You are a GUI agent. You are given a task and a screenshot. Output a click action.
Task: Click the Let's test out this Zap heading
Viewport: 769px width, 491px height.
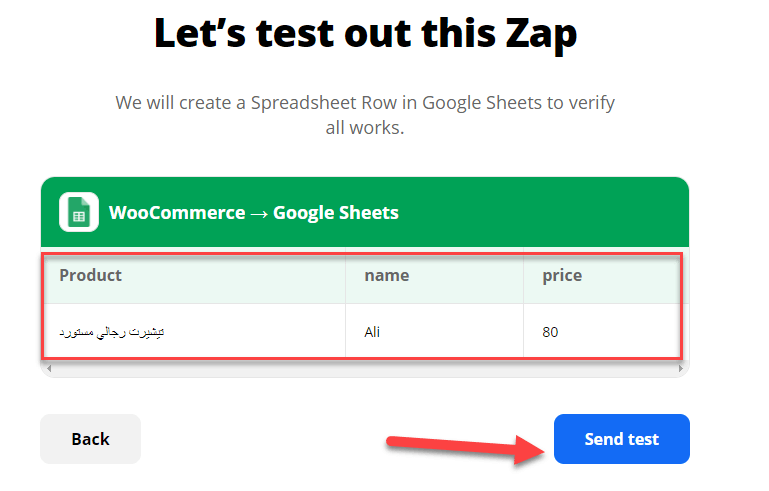(365, 33)
